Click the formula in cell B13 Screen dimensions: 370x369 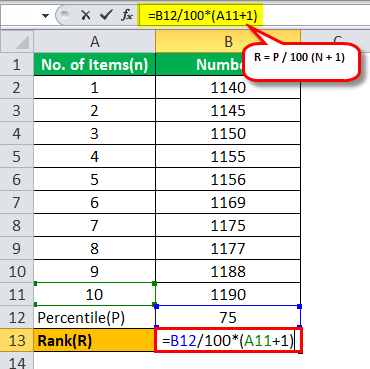pos(228,340)
